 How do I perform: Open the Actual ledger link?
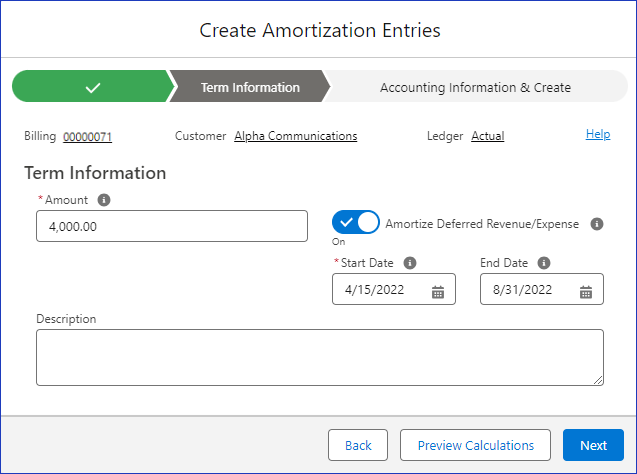point(488,136)
